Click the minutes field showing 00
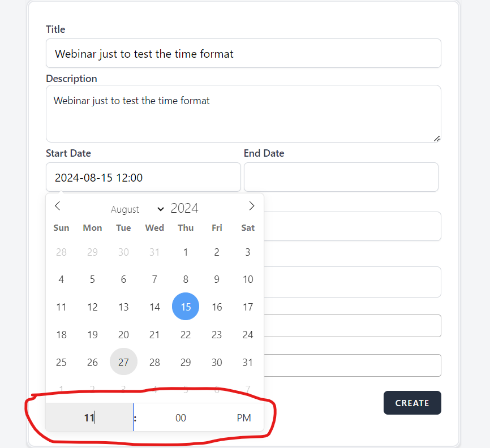Screen dimensions: 490x448 pyautogui.click(x=180, y=418)
